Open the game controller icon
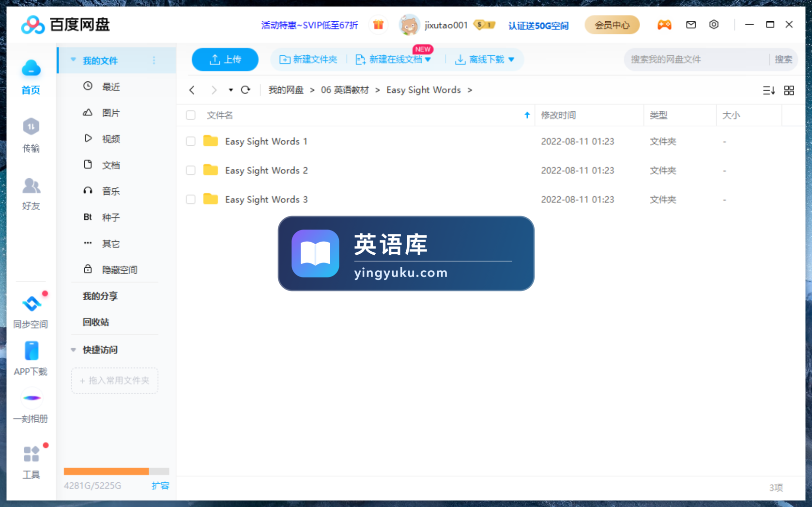Screen dimensions: 812x507 pyautogui.click(x=664, y=25)
